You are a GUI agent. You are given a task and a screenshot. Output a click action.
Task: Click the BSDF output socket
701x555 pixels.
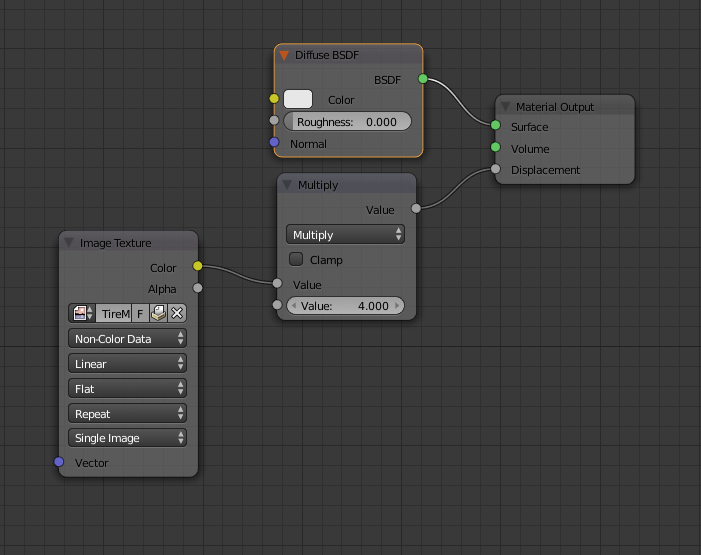(423, 79)
